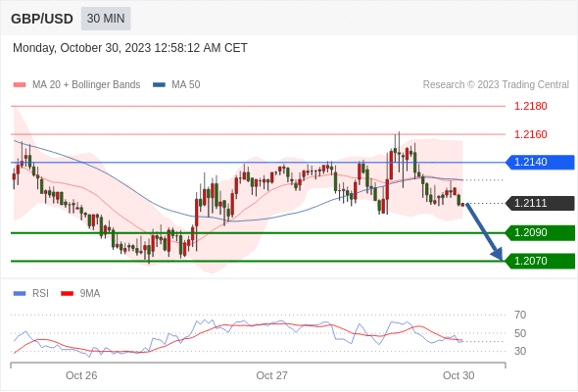Click the 1.2070 green target tag

coord(540,261)
